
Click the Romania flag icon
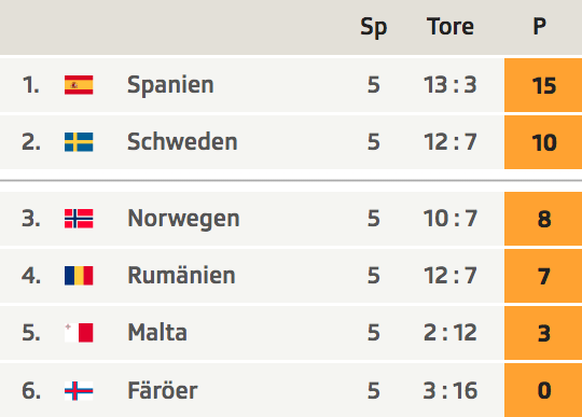79,276
